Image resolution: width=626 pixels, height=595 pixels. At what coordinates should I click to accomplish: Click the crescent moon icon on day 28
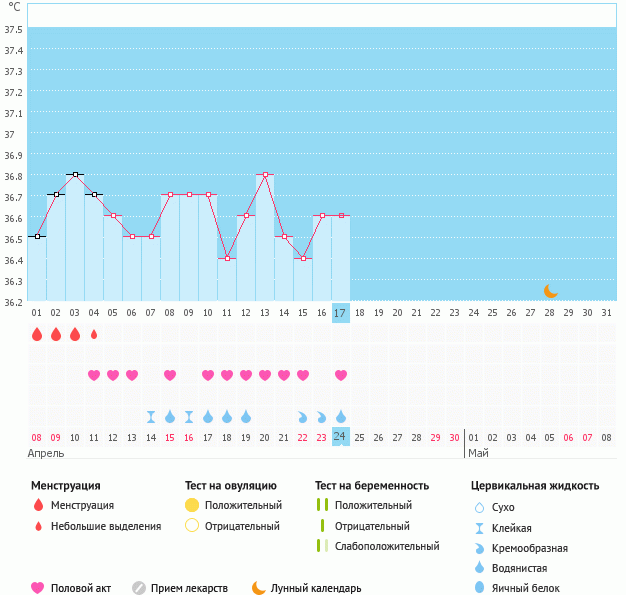click(x=550, y=291)
